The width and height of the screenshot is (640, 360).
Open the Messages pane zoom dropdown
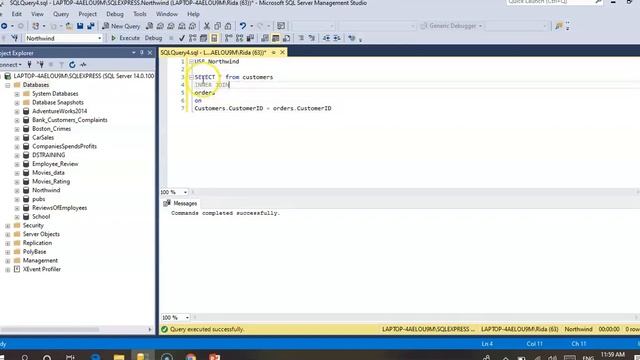pyautogui.click(x=187, y=317)
